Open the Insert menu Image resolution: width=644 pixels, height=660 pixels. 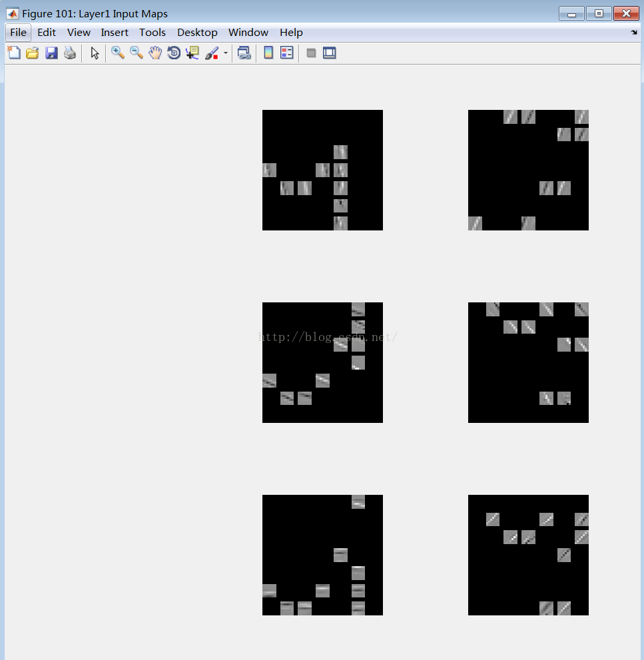pos(115,33)
